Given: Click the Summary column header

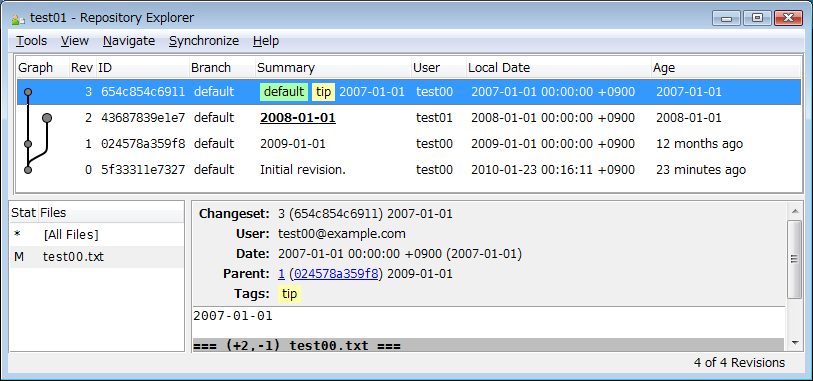Looking at the screenshot, I should [333, 68].
